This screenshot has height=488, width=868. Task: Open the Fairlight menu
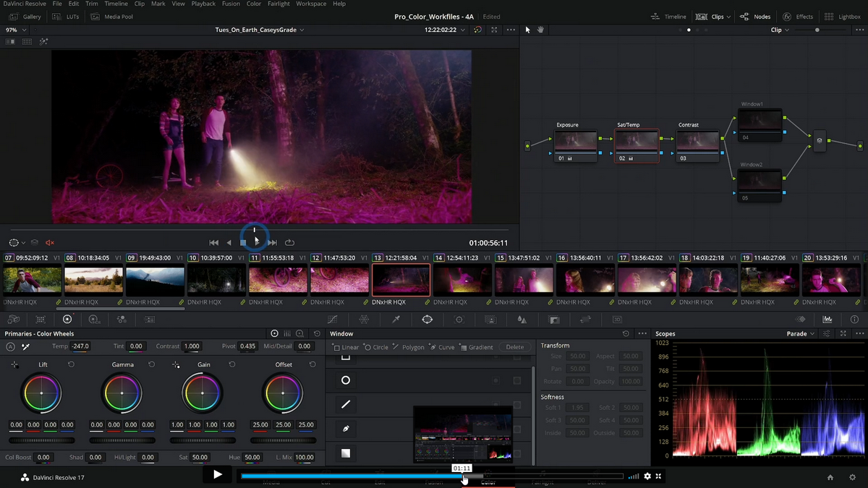(278, 4)
